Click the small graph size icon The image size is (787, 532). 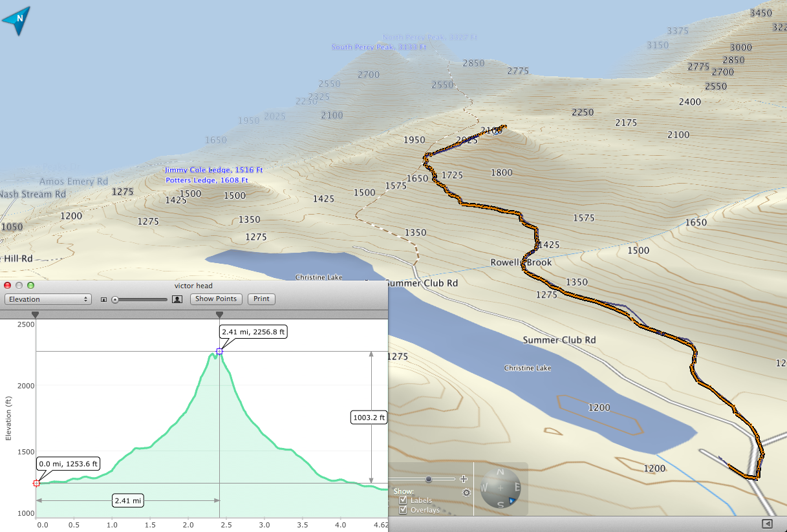103,300
